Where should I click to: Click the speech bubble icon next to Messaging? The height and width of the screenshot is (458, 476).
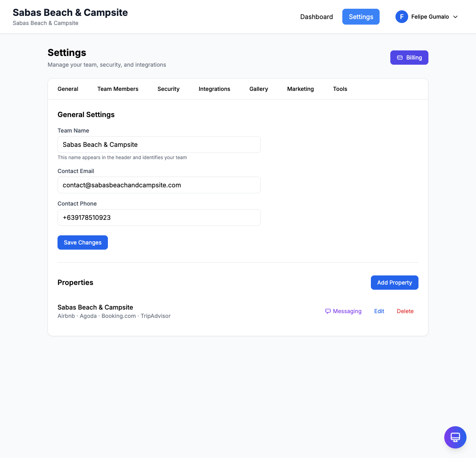coord(328,311)
